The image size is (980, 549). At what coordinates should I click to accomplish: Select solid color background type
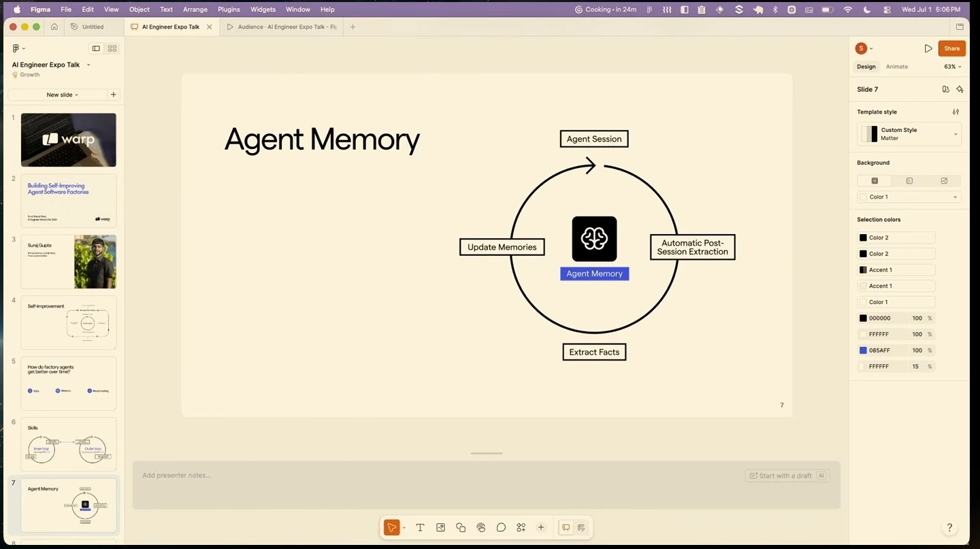tap(875, 181)
